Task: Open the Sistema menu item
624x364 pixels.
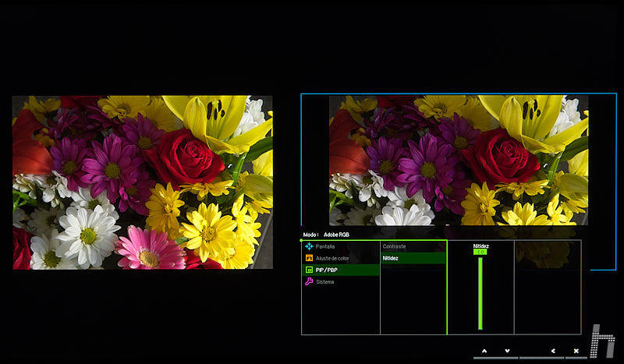Action: [x=325, y=281]
